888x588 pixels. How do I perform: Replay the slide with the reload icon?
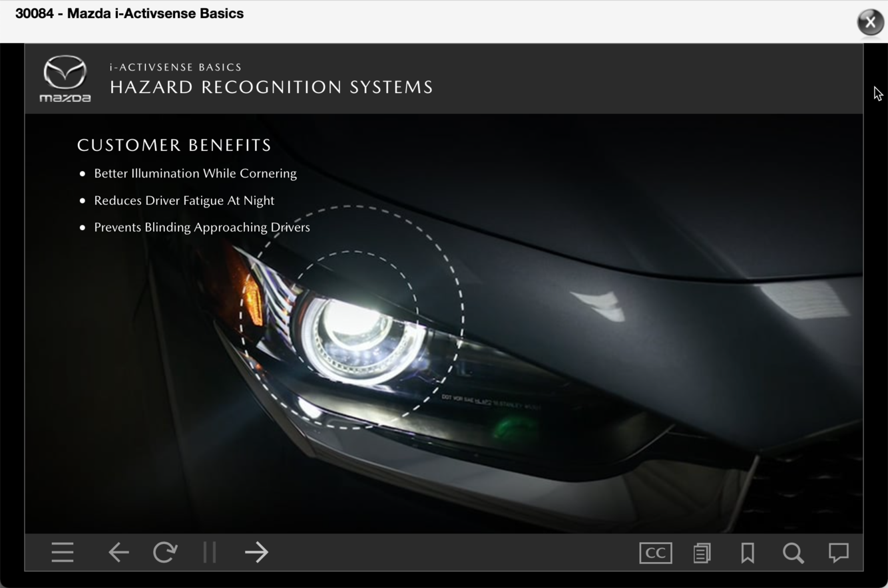click(x=164, y=552)
